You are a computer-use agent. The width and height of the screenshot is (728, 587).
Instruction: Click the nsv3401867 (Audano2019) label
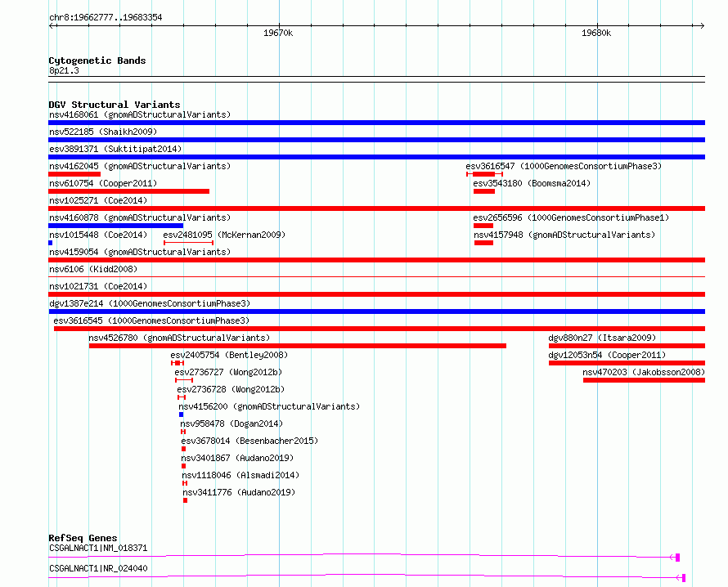pos(237,458)
